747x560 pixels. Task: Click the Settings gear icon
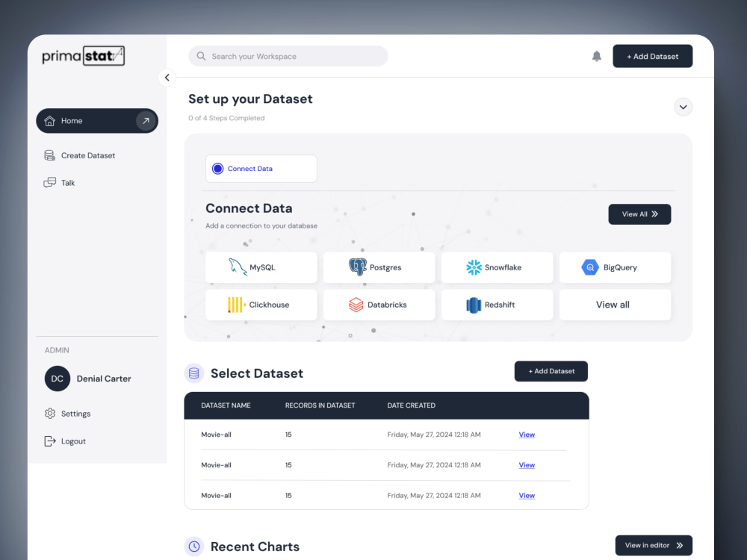click(50, 414)
